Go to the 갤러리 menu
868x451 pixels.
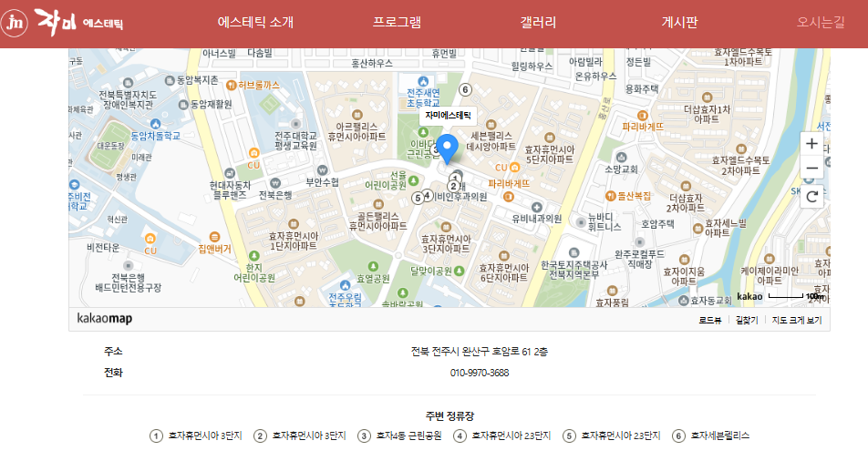click(x=538, y=22)
